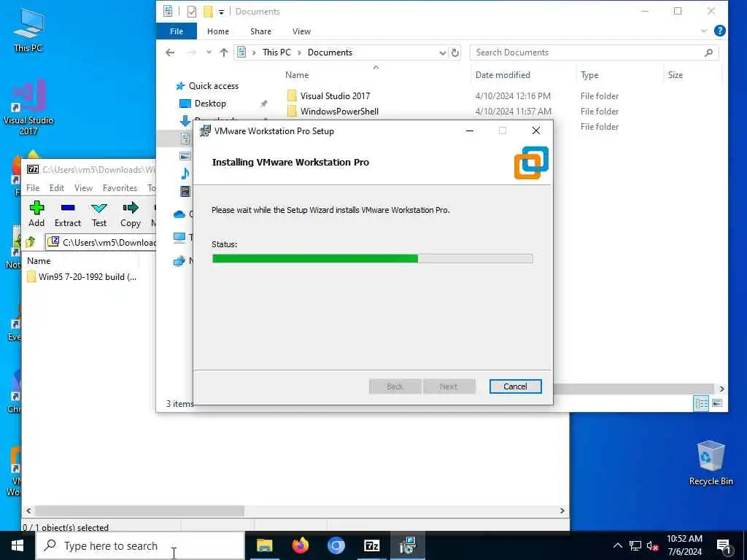Image resolution: width=747 pixels, height=560 pixels.
Task: Show hidden system tray icons
Action: [617, 546]
